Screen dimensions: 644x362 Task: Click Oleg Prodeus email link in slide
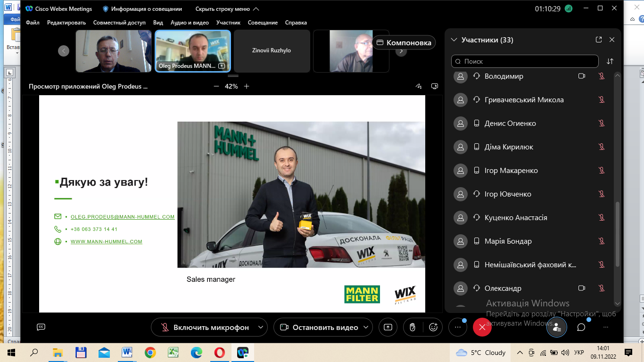tap(123, 217)
